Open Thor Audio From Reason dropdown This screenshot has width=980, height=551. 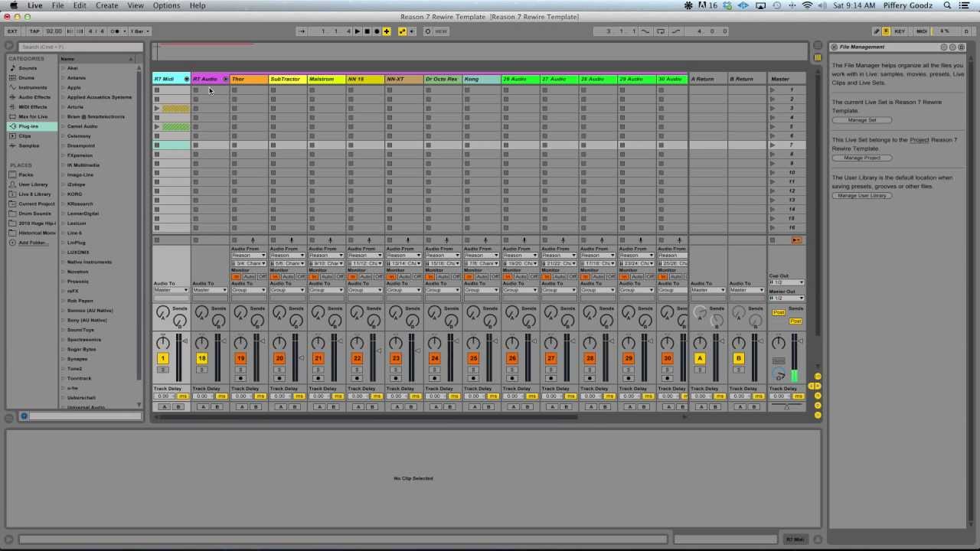click(x=249, y=256)
